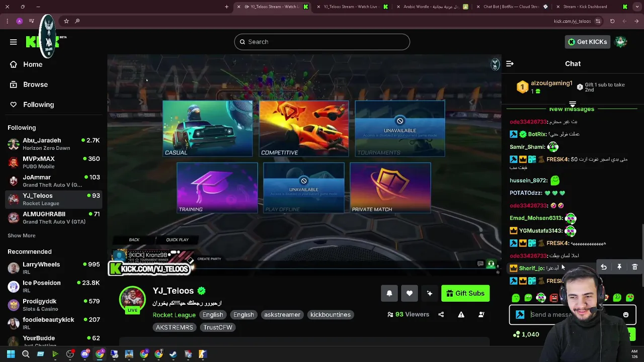Open Abu_Jaradeh channel in Following list
644x362 pixels.
click(54, 144)
